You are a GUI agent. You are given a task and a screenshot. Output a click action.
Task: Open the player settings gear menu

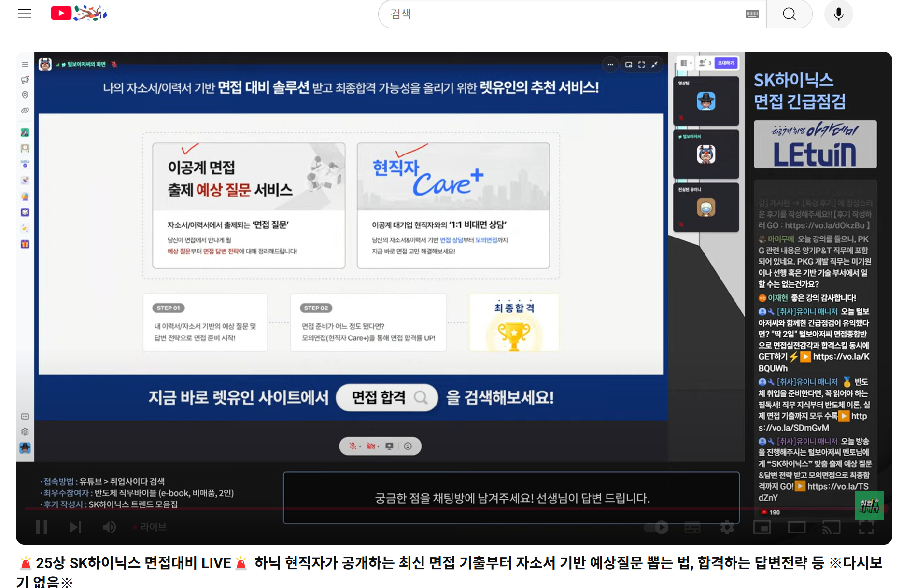[x=727, y=527]
